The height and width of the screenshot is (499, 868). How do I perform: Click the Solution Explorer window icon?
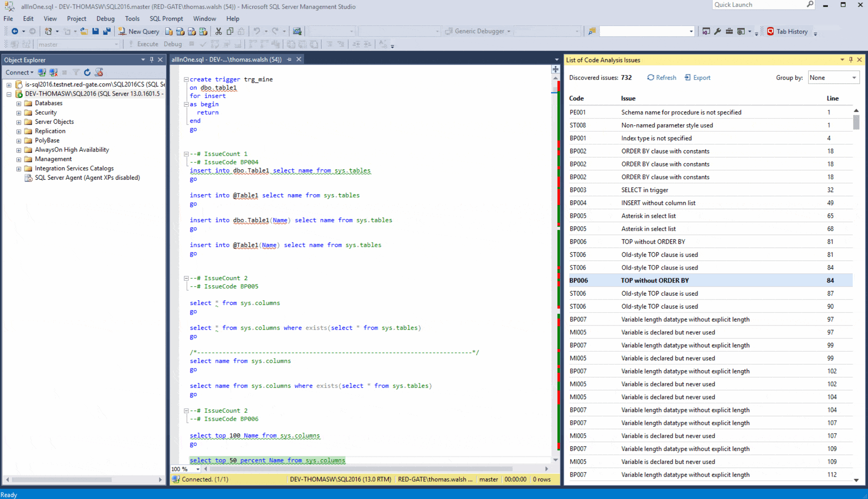[706, 31]
